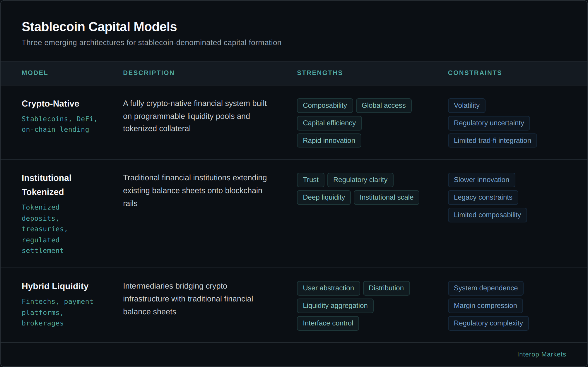Click Limited trad-fi integration tag
Image resolution: width=588 pixels, height=367 pixels.
tap(492, 141)
